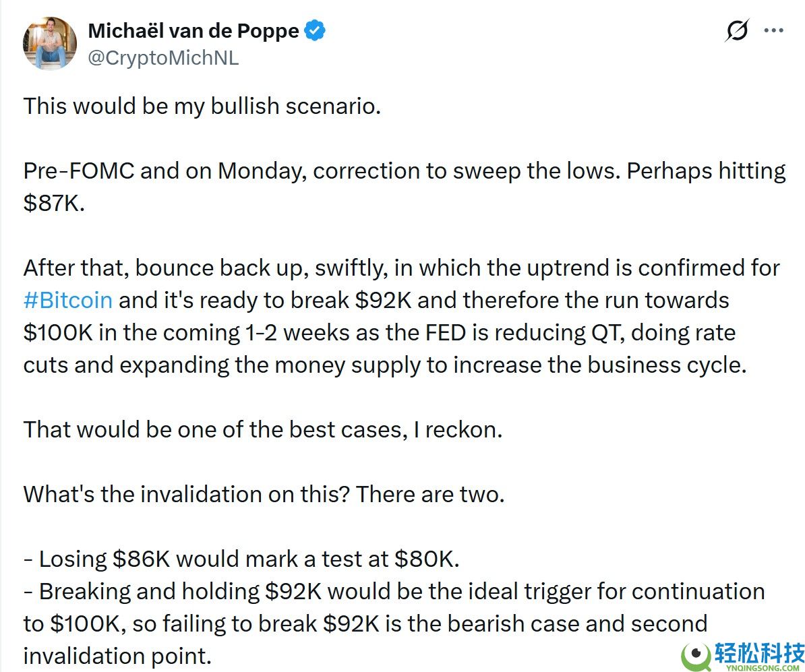805x672 pixels.
Task: Click "What's the invalidation on this?" line
Action: point(264,494)
